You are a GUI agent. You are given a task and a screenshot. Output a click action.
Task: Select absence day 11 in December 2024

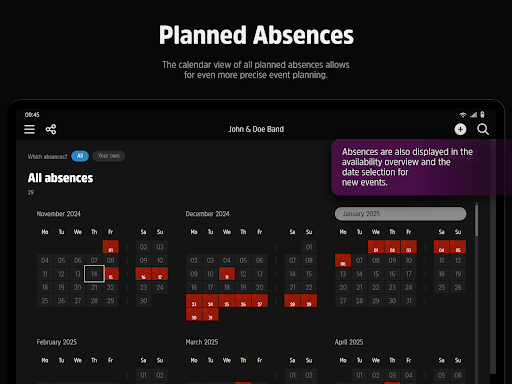coord(227,274)
